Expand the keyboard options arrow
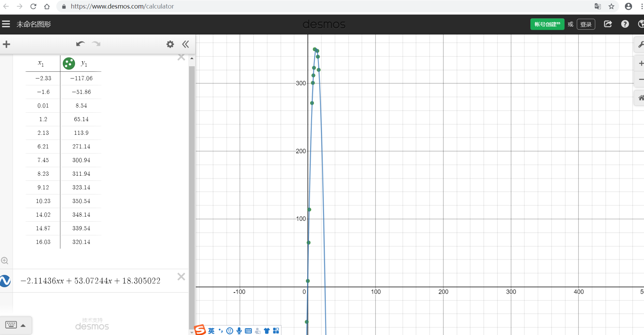 (23, 325)
